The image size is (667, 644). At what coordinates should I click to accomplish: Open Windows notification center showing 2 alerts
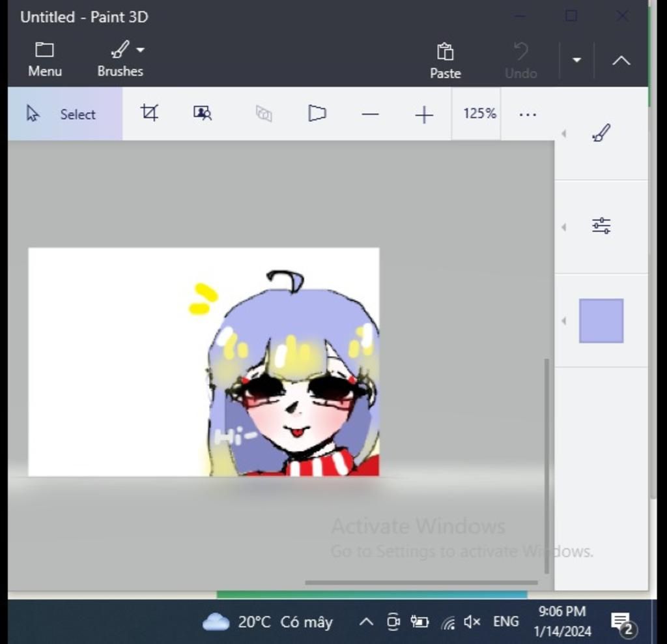[x=621, y=621]
